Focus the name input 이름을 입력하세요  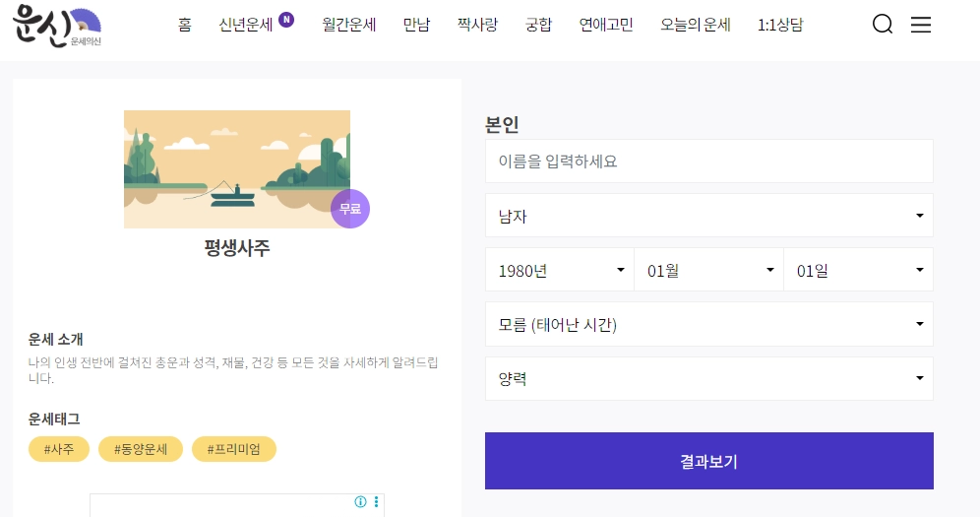click(708, 162)
